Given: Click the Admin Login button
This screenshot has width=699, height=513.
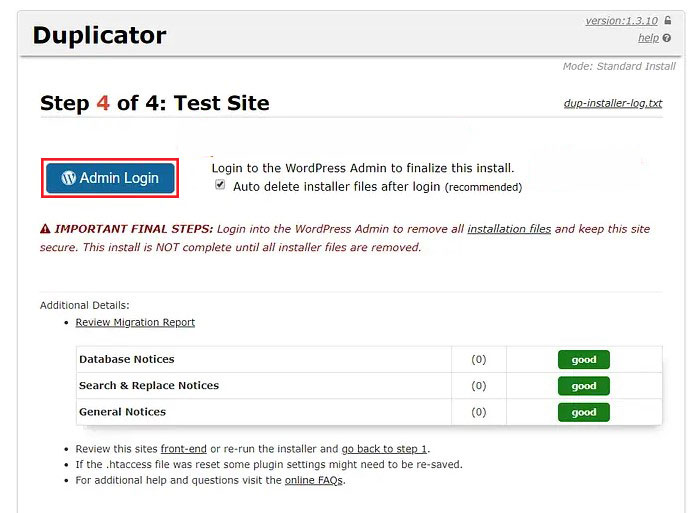Looking at the screenshot, I should pos(110,178).
